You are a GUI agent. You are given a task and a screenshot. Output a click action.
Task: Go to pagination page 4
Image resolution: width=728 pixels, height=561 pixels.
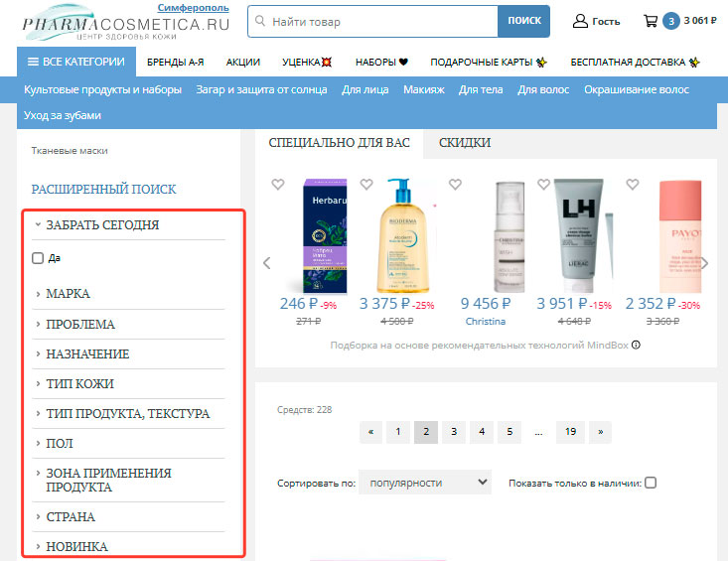pyautogui.click(x=482, y=432)
